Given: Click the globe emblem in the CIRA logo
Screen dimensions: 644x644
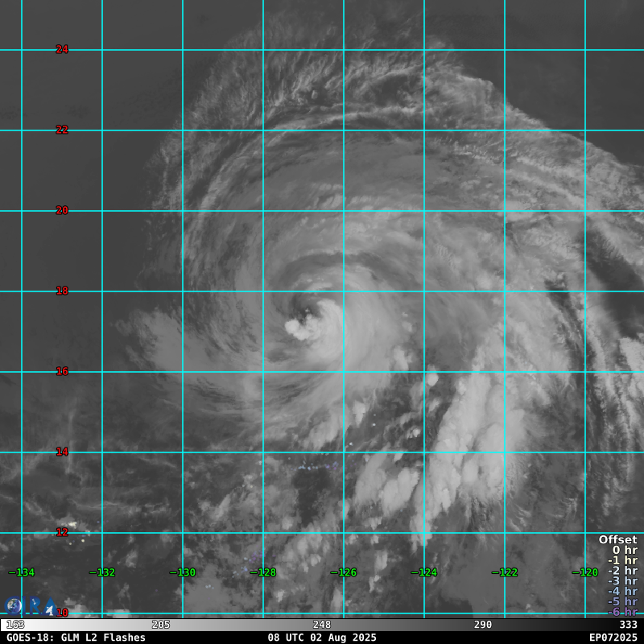Looking at the screenshot, I should click(x=14, y=606).
